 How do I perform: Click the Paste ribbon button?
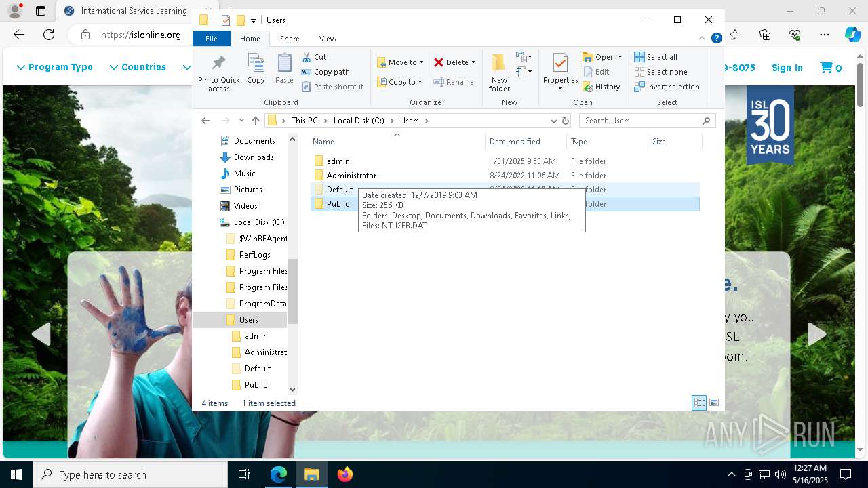click(x=284, y=69)
